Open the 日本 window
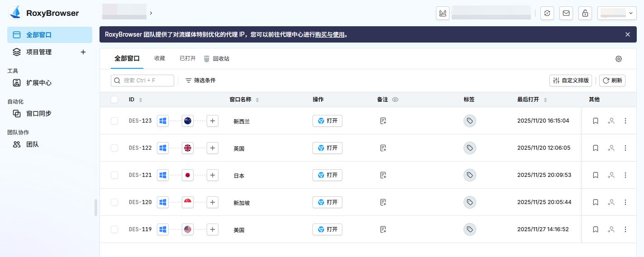The height and width of the screenshot is (257, 644). tap(327, 175)
